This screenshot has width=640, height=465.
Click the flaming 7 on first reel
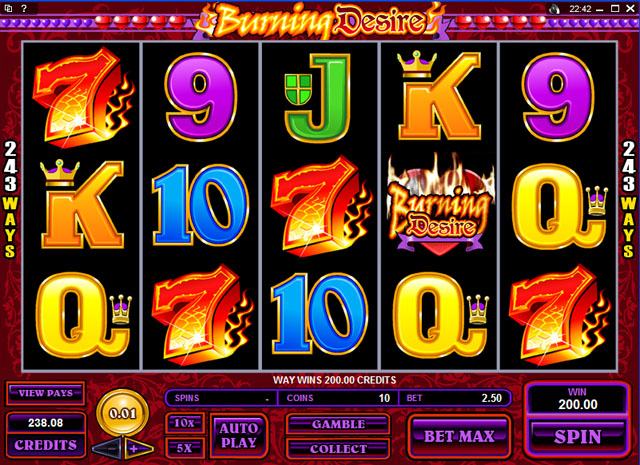pyautogui.click(x=83, y=97)
